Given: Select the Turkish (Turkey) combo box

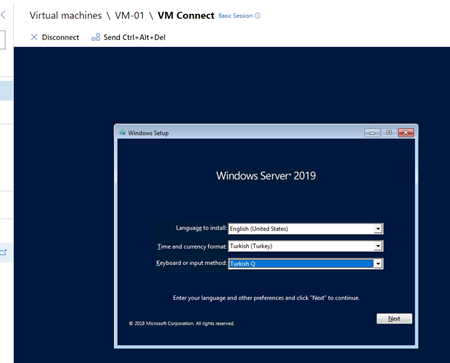Looking at the screenshot, I should (306, 246).
